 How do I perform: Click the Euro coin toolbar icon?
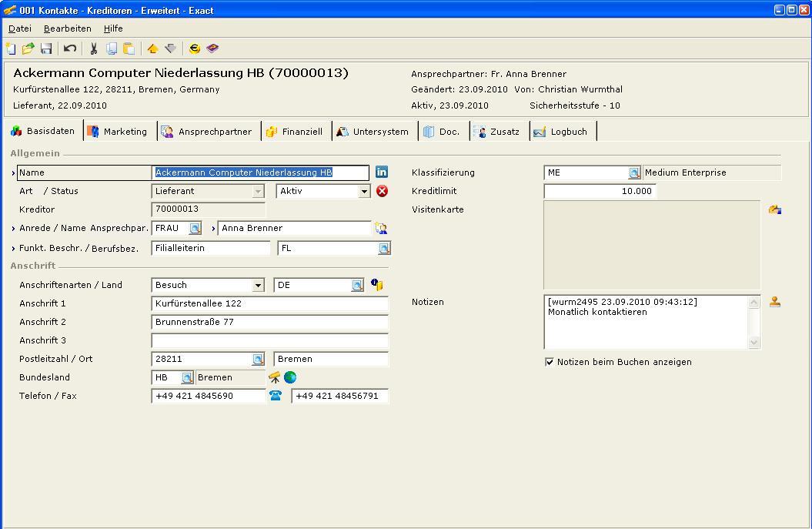click(x=195, y=49)
